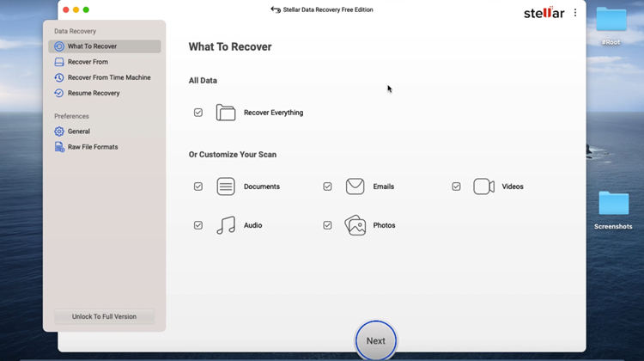
Task: Go to the Recover From section
Action: (x=104, y=62)
